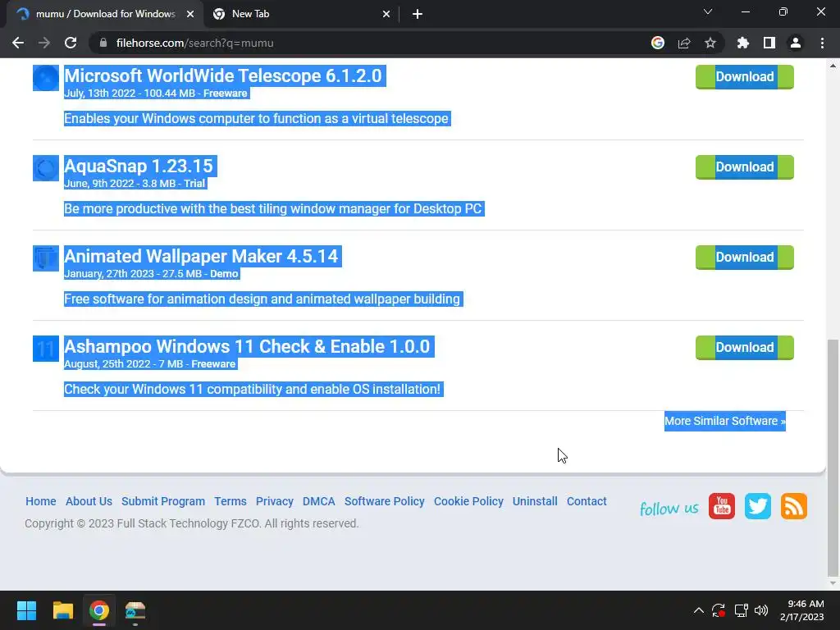
Task: Bookmark this page with the star
Action: click(x=710, y=43)
